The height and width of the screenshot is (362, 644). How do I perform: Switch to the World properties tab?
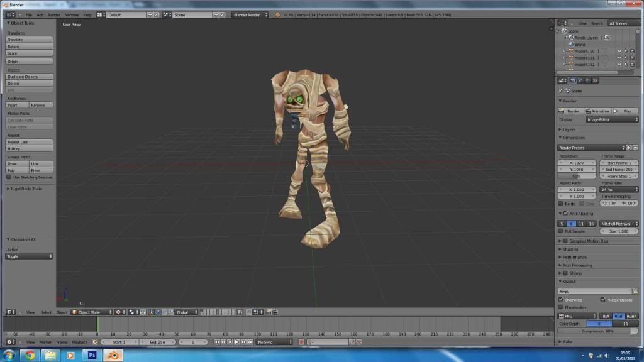588,80
